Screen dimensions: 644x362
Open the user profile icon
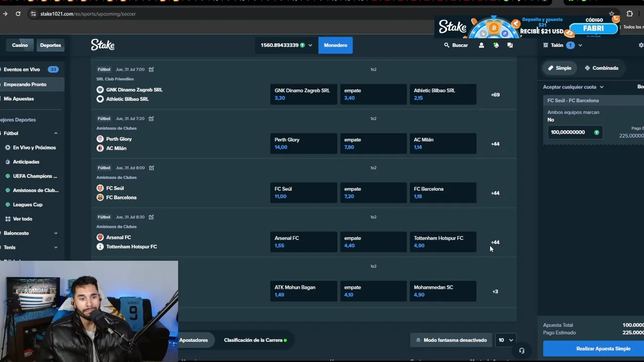(x=481, y=45)
